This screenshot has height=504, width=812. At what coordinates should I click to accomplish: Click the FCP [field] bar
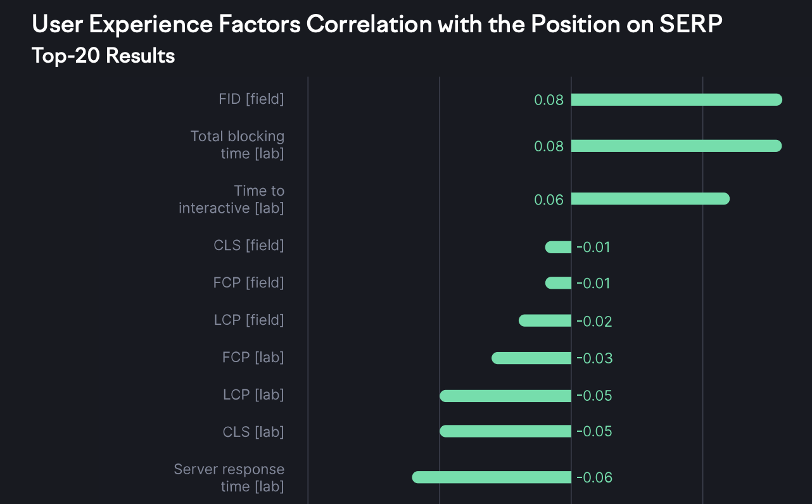click(x=558, y=283)
